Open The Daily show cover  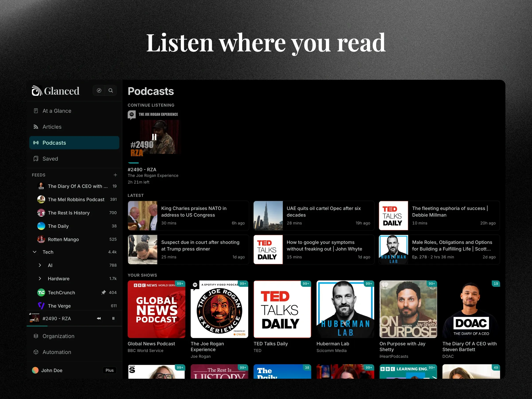click(282, 372)
